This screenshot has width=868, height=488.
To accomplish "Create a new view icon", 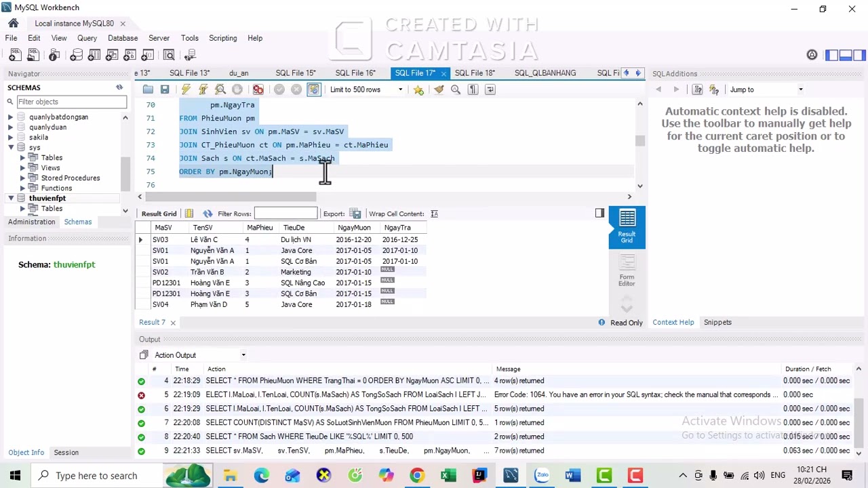I will tap(112, 55).
